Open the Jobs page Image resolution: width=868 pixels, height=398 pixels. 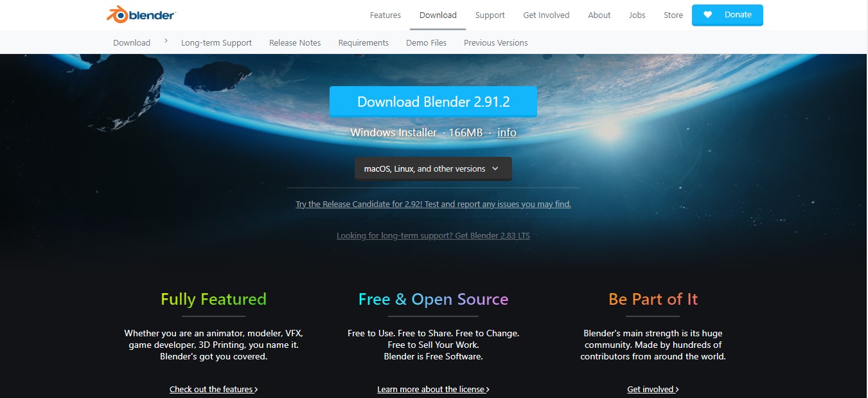pyautogui.click(x=637, y=15)
